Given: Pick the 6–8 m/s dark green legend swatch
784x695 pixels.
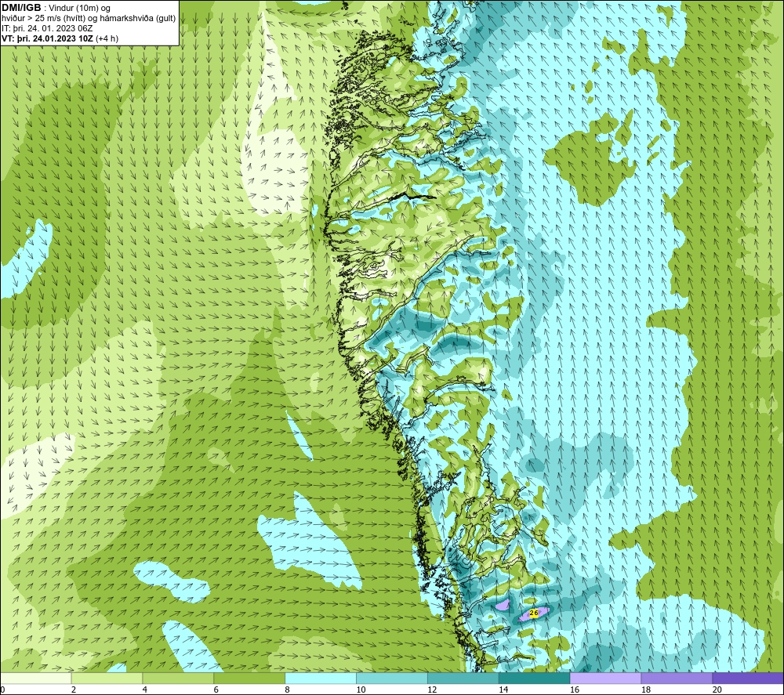Looking at the screenshot, I should coord(249,678).
